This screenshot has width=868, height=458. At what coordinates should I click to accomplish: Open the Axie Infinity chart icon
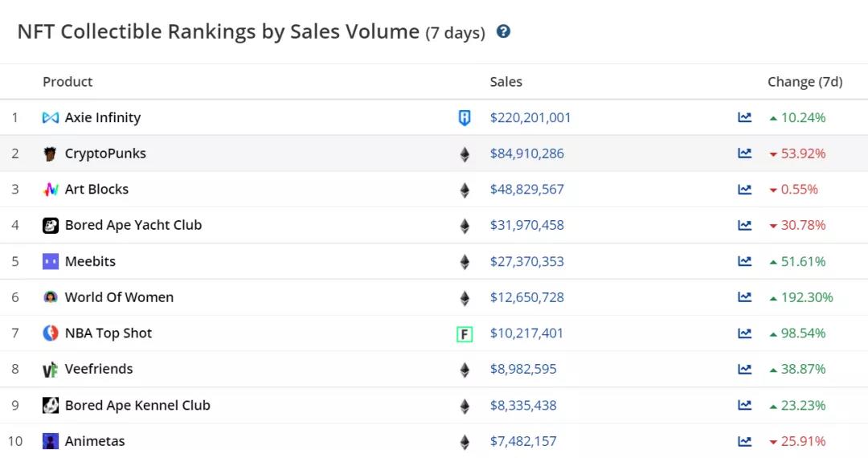coord(744,117)
